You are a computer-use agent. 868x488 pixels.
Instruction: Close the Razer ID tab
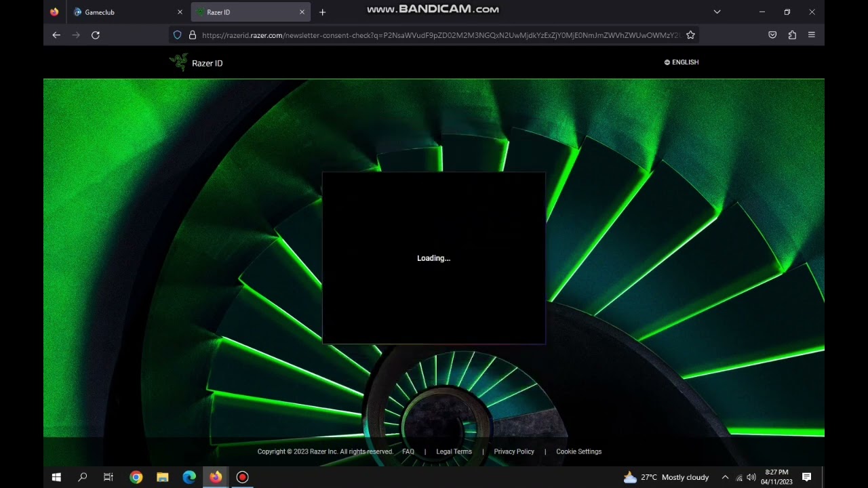tap(302, 12)
